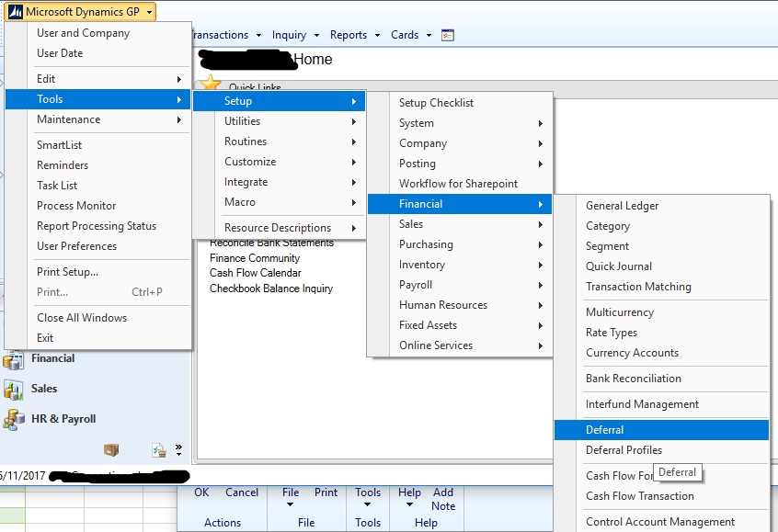Click the brown box icon in navigation pane
Image resolution: width=778 pixels, height=532 pixels.
pos(111,449)
